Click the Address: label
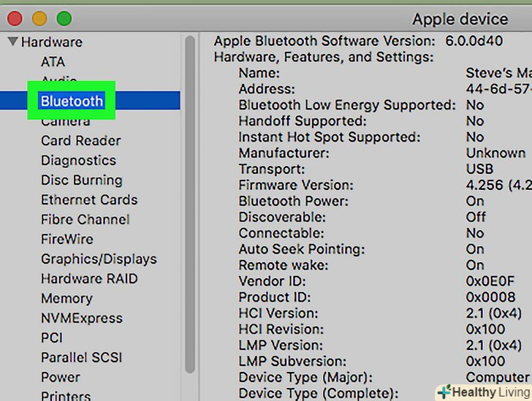 (x=267, y=89)
